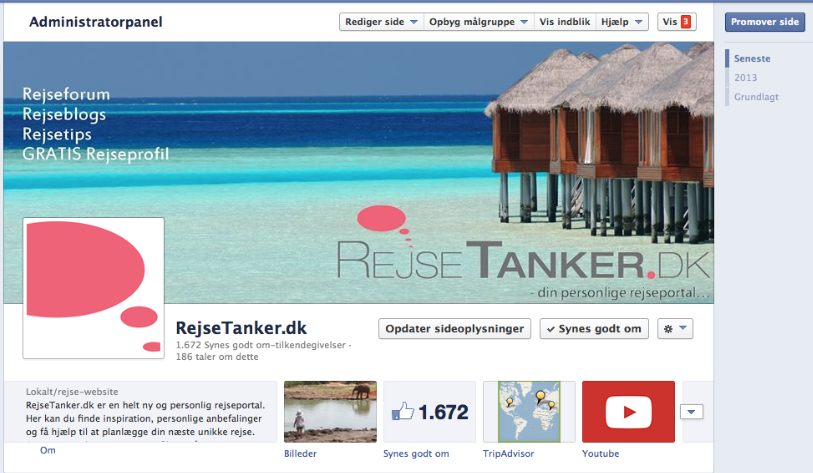Click the Promover side button
This screenshot has height=473, width=813.
tap(765, 22)
